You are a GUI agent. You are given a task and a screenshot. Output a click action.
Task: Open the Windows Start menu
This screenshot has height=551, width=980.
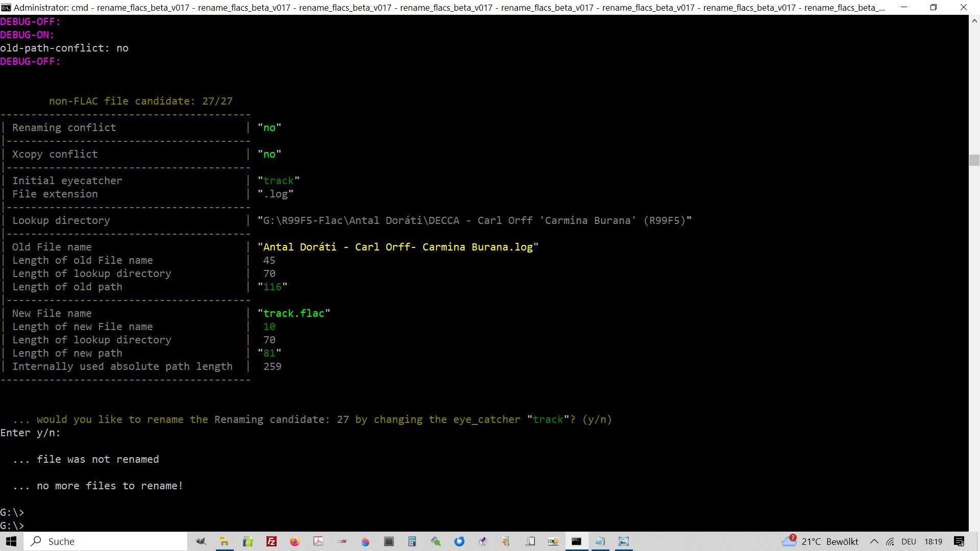pos(11,541)
